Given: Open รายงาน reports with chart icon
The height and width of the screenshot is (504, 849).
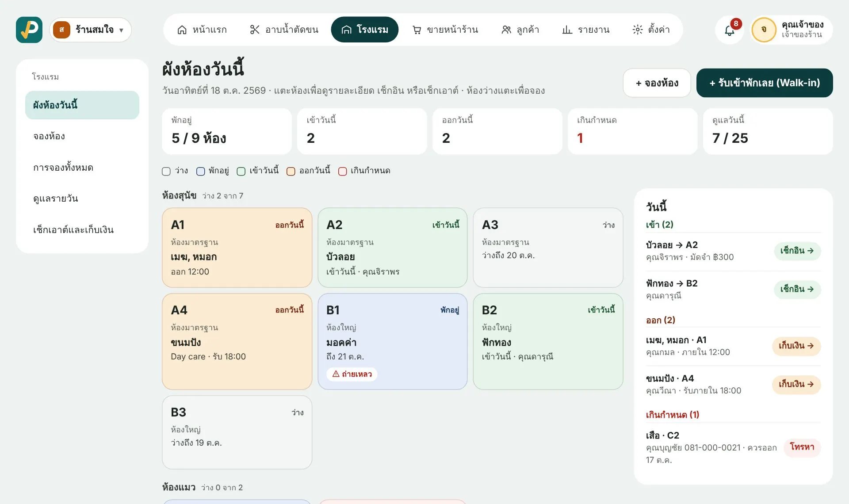Looking at the screenshot, I should 585,30.
